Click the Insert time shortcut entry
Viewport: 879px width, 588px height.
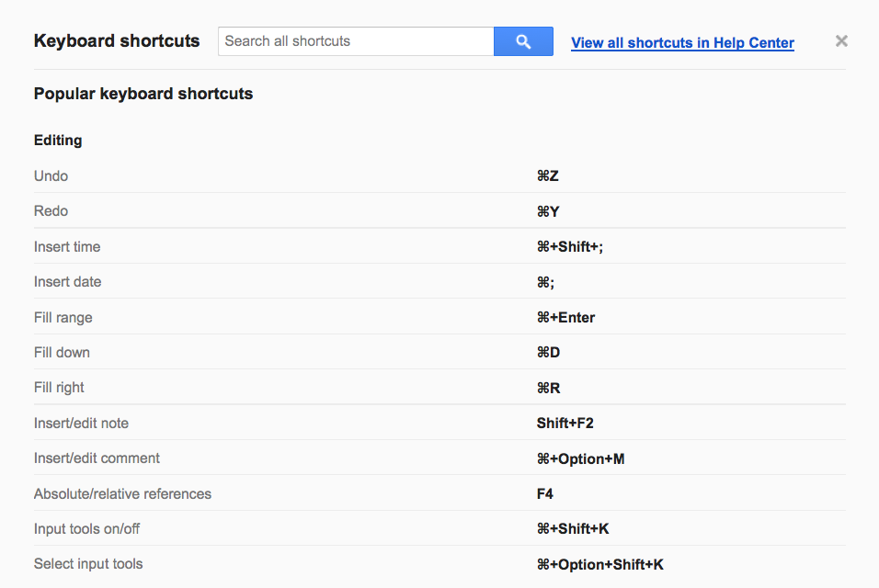tap(67, 246)
